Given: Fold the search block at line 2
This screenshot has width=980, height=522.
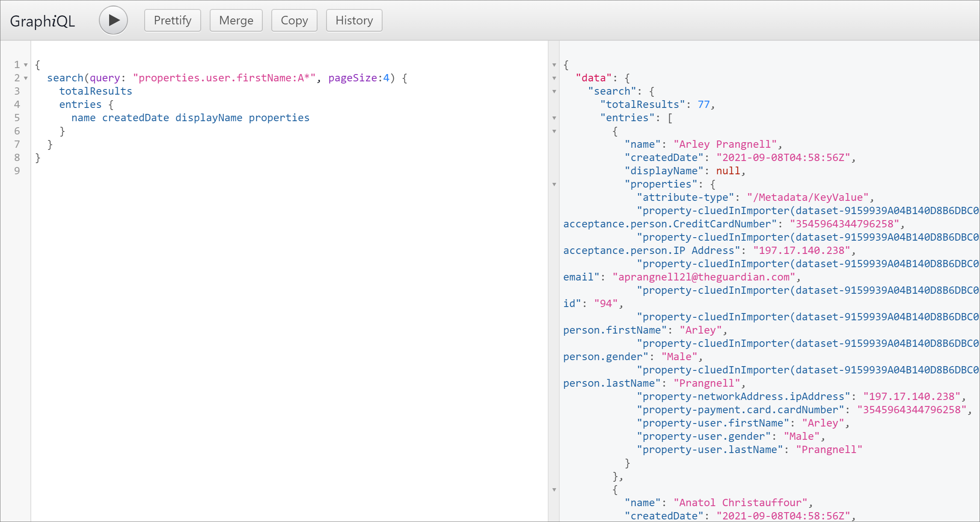Looking at the screenshot, I should pyautogui.click(x=26, y=78).
